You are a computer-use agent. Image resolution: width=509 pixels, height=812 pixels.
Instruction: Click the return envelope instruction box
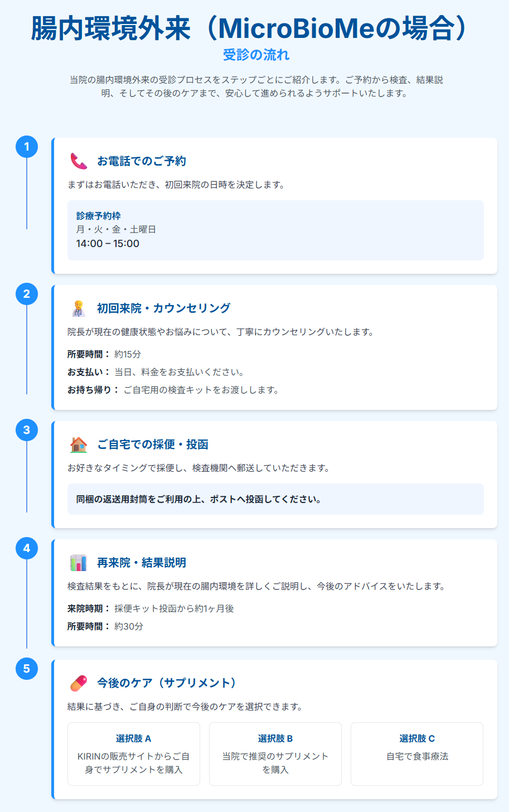[275, 499]
